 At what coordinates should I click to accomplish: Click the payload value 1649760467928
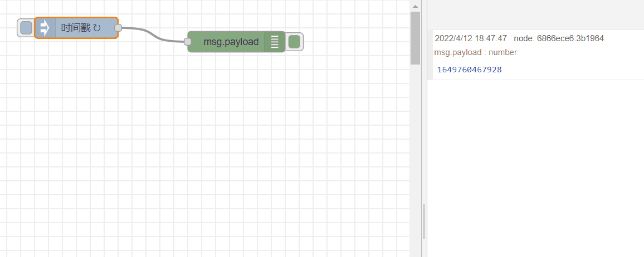pyautogui.click(x=470, y=70)
